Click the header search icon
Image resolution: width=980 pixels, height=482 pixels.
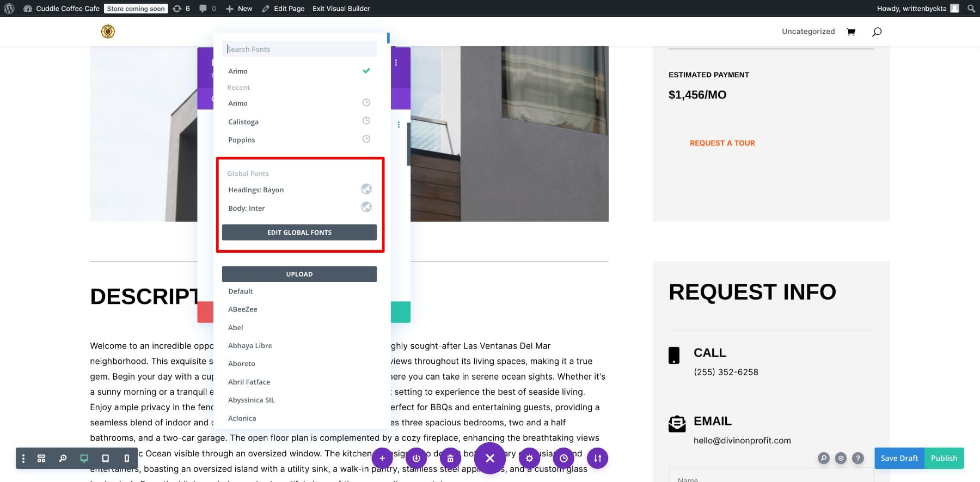(877, 32)
